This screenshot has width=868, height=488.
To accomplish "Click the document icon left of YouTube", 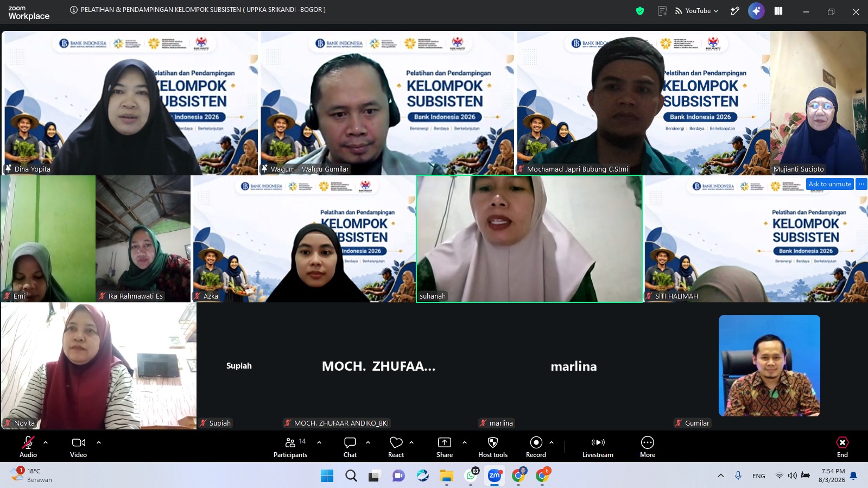I will 662,11.
